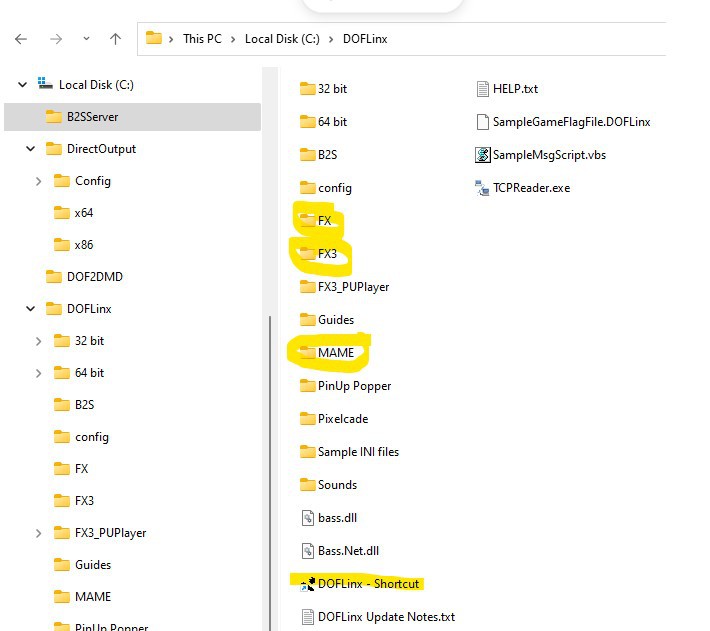Collapse the Local Disk (C:) tree node
This screenshot has width=710, height=631.
pyautogui.click(x=23, y=85)
